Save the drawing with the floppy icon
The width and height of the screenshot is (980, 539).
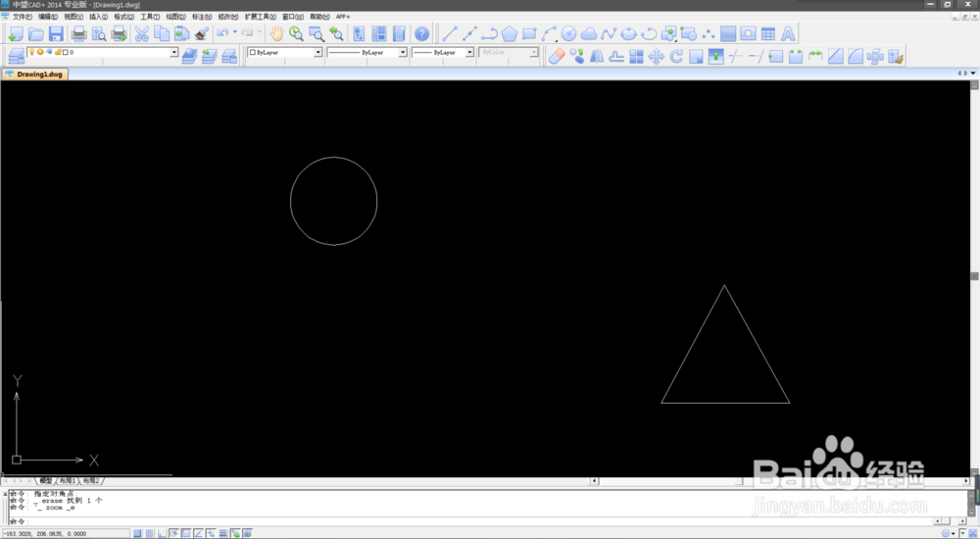(x=56, y=33)
